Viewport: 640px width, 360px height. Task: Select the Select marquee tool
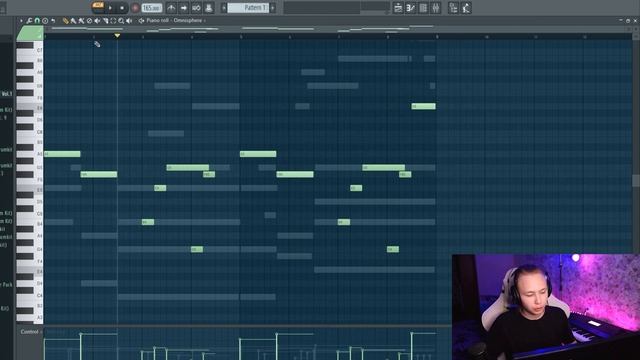coord(113,20)
